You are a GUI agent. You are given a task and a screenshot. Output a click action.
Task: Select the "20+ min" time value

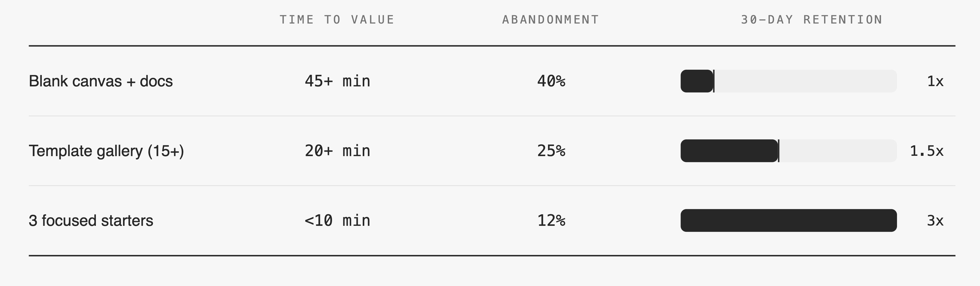(x=337, y=151)
